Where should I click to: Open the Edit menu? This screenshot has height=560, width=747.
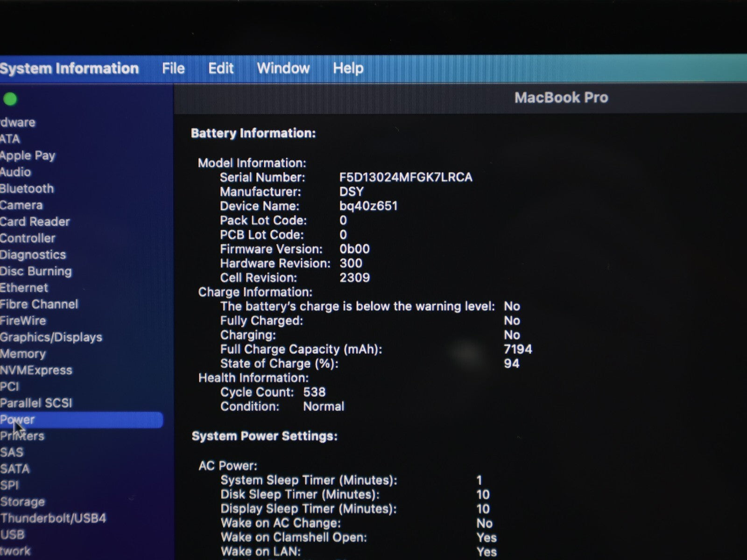(221, 69)
